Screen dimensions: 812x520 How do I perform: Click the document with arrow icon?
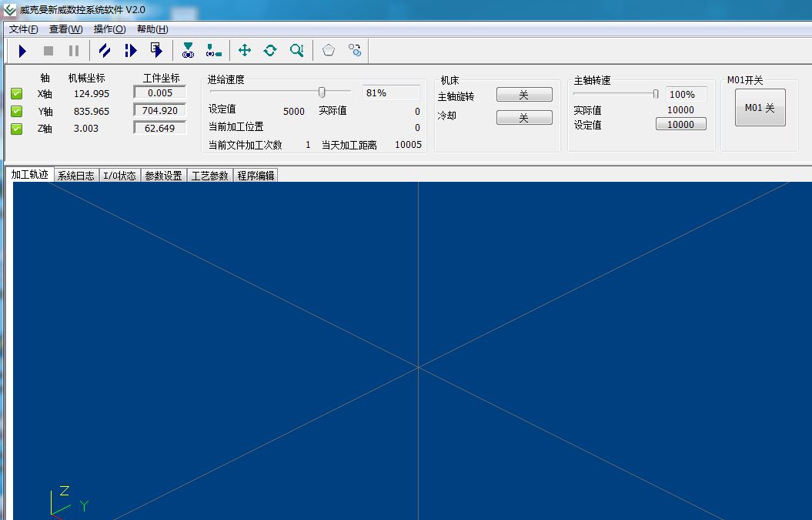[x=156, y=50]
